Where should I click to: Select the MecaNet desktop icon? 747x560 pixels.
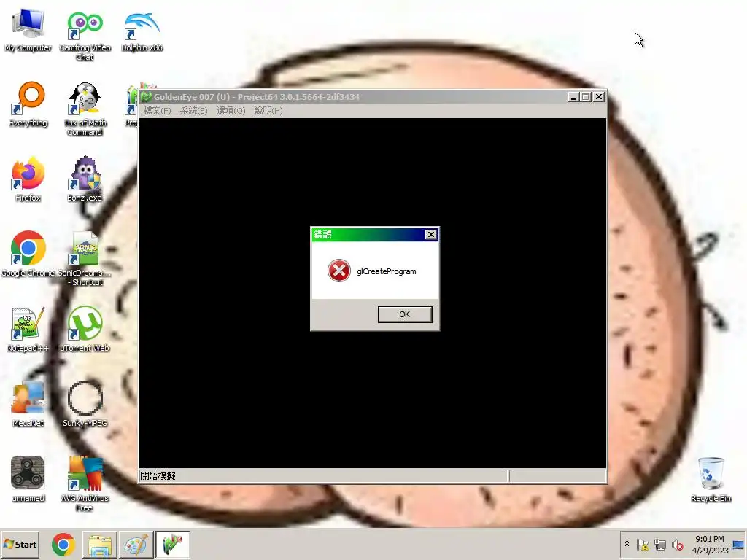click(28, 405)
